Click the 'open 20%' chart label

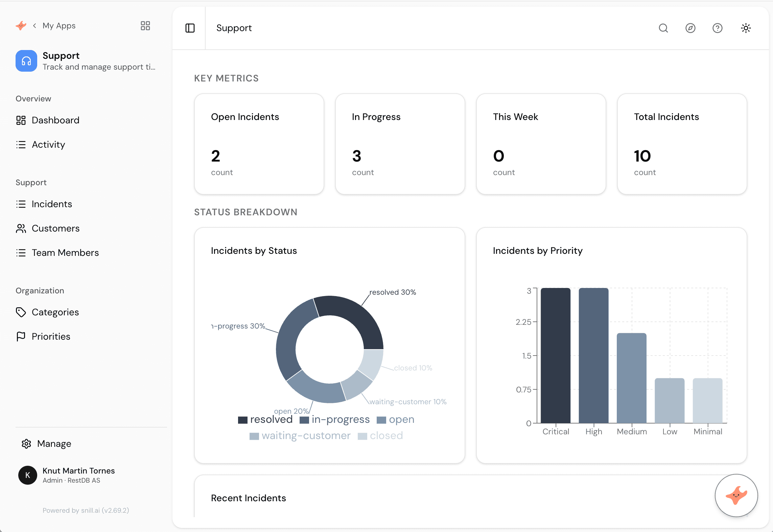click(x=291, y=411)
